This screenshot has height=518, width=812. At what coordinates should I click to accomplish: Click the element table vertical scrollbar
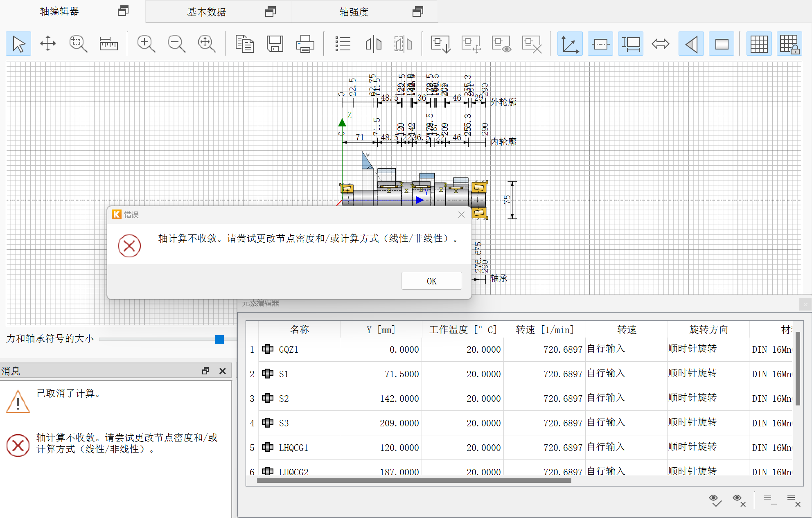click(798, 368)
